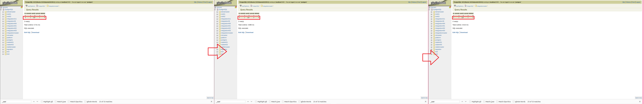Click integrationmaster database icon in 3.613 ms window
The height and width of the screenshot is (104, 644).
[x=434, y=33]
